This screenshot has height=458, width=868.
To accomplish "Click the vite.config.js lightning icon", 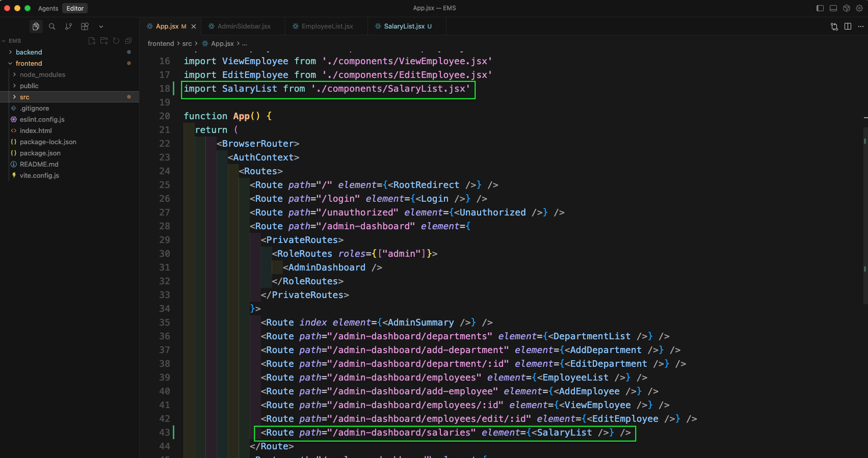I will (x=14, y=175).
